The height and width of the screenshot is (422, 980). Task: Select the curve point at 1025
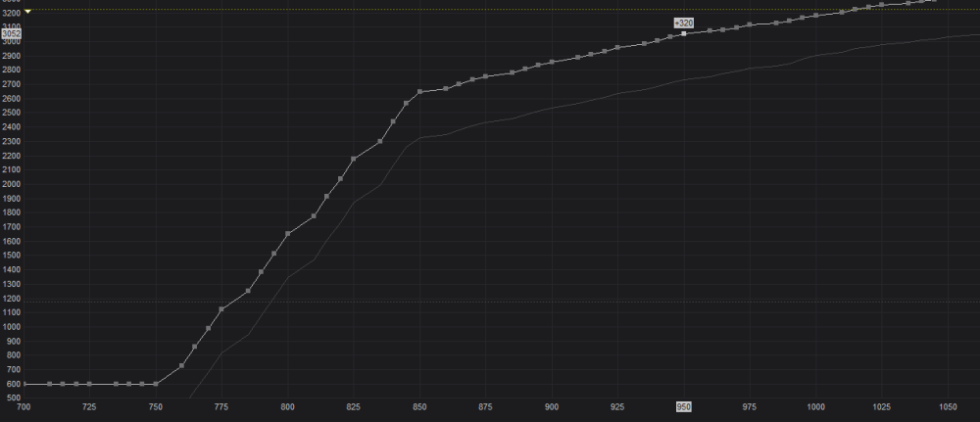tap(882, 5)
